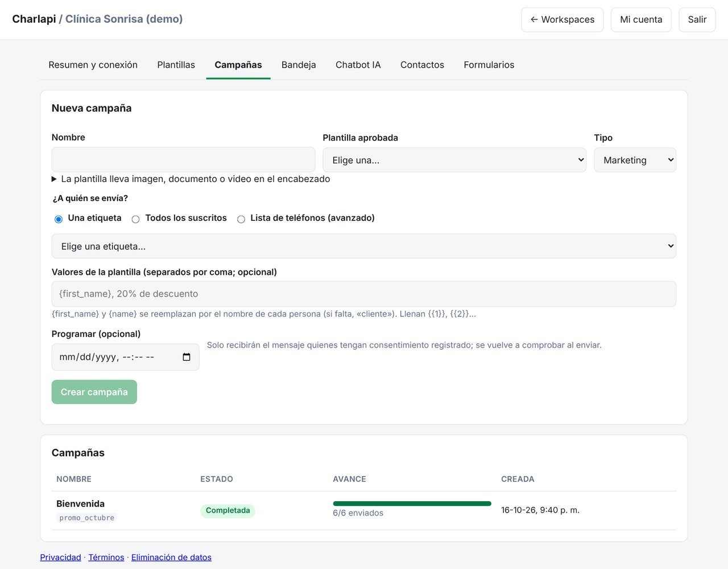Click the "16-10-26, 9:40 p. m." date cell
The height and width of the screenshot is (569, 728).
[540, 510]
